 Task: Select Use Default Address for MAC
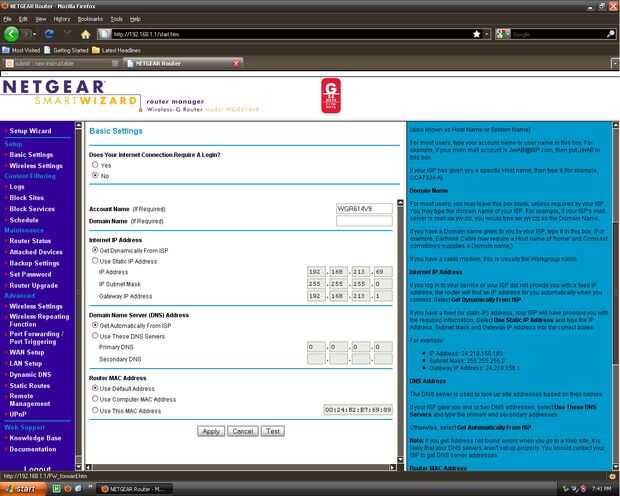click(95, 388)
